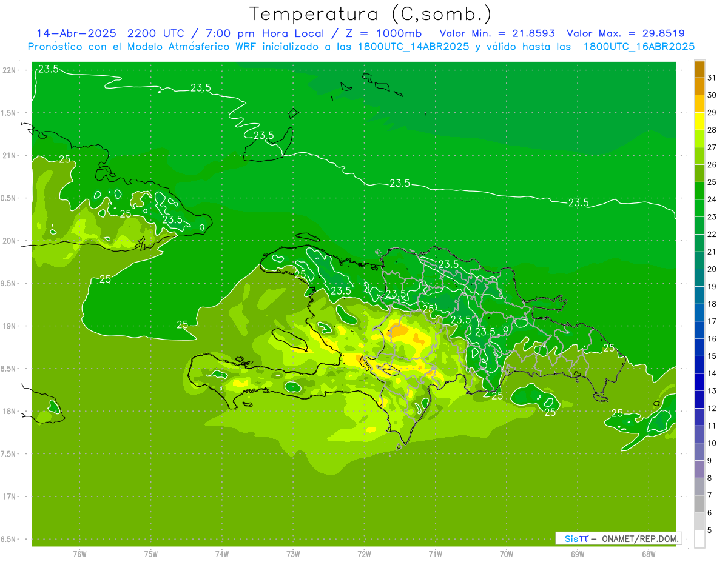Pick the yellow legend color between 28 and 29
The height and width of the screenshot is (562, 728).
coord(699,121)
